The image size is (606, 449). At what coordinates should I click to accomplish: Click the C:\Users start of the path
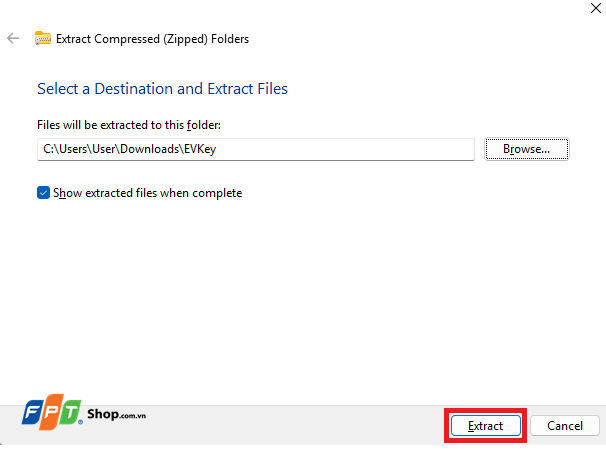(65, 149)
